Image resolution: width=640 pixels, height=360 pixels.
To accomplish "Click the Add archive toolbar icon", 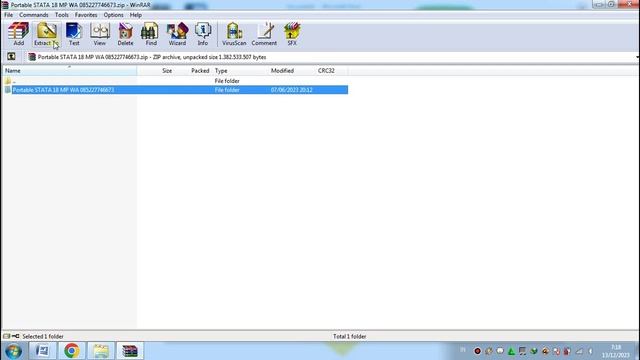I will click(x=18, y=34).
